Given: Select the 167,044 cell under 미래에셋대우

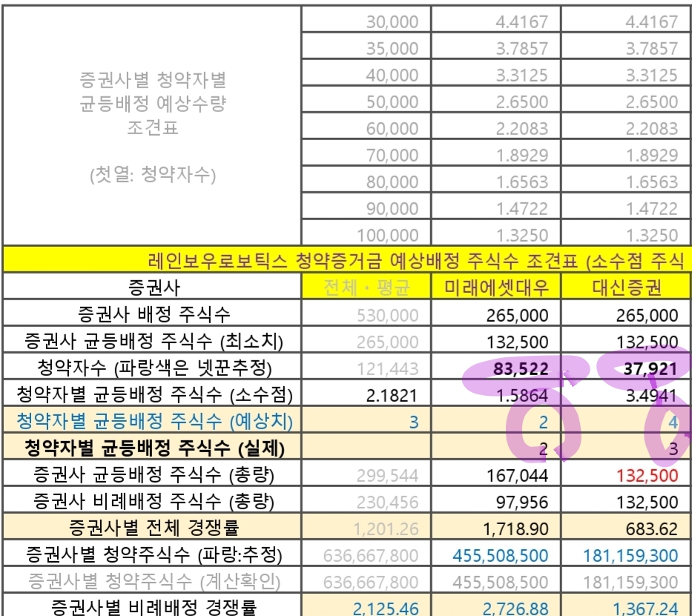Looking at the screenshot, I should click(495, 474).
